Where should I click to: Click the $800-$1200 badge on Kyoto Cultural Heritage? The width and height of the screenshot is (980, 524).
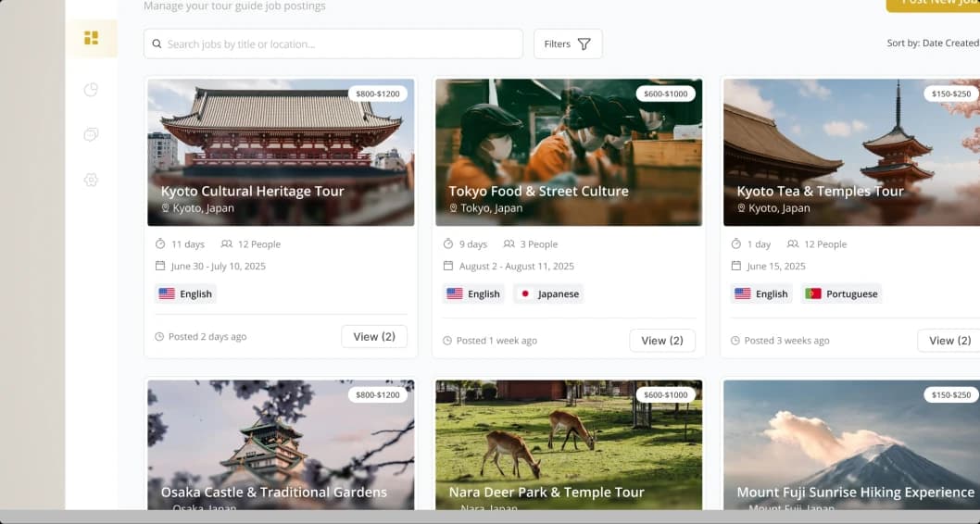[378, 94]
